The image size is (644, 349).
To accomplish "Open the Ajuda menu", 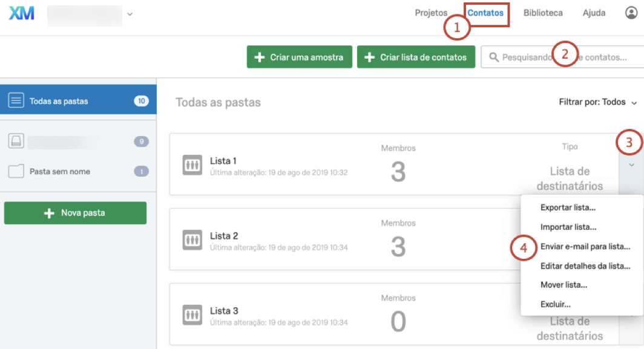I will 594,13.
